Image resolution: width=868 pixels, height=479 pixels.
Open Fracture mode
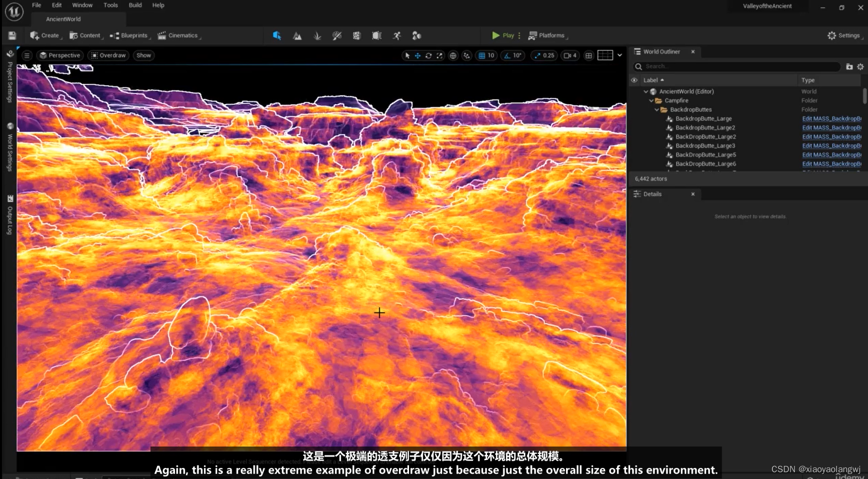click(357, 36)
